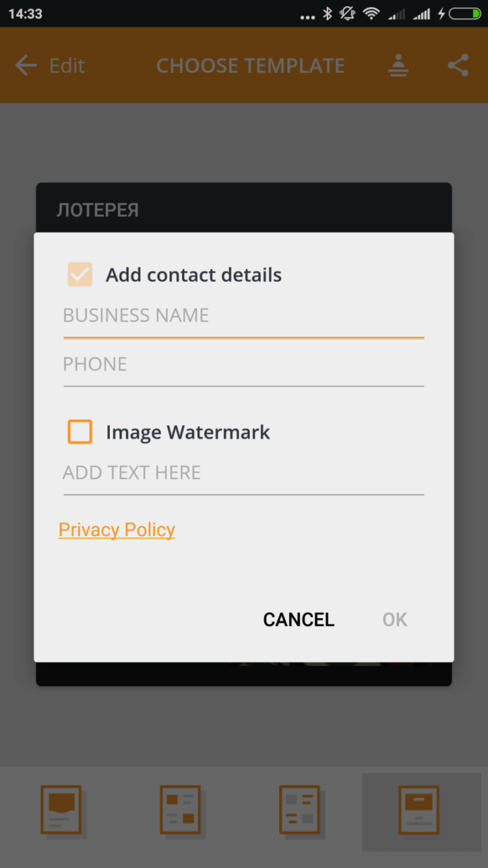Viewport: 488px width, 868px height.
Task: Select the second template with alternating squares
Action: pyautogui.click(x=180, y=809)
